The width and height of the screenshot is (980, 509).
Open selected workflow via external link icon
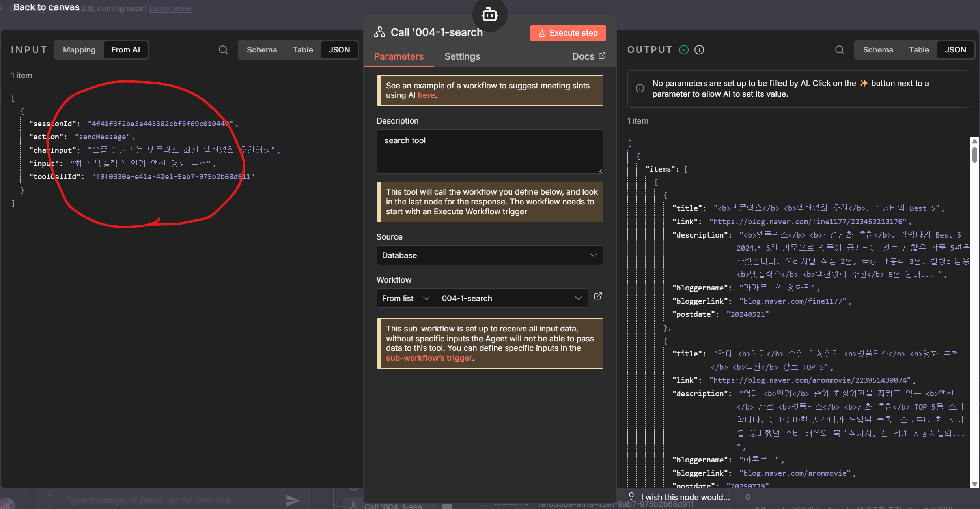click(598, 296)
